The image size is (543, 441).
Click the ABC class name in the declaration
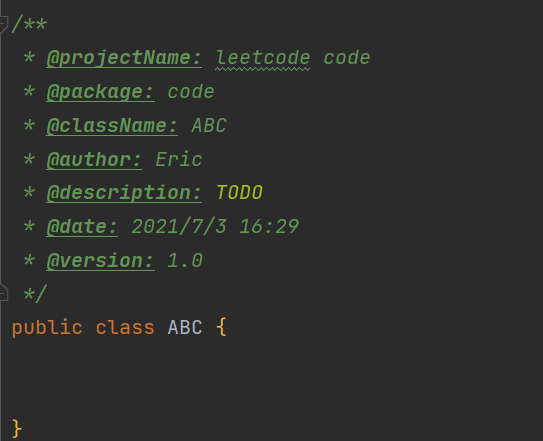185,328
